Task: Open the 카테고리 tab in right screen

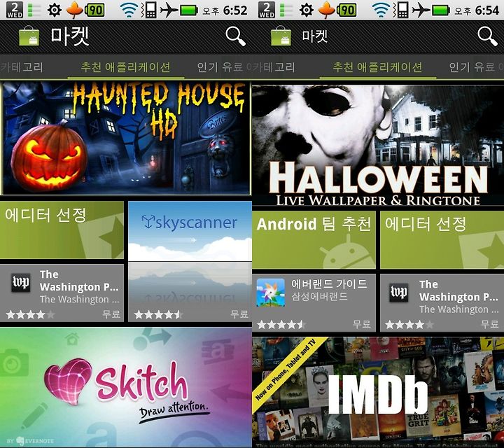Action: 274,67
